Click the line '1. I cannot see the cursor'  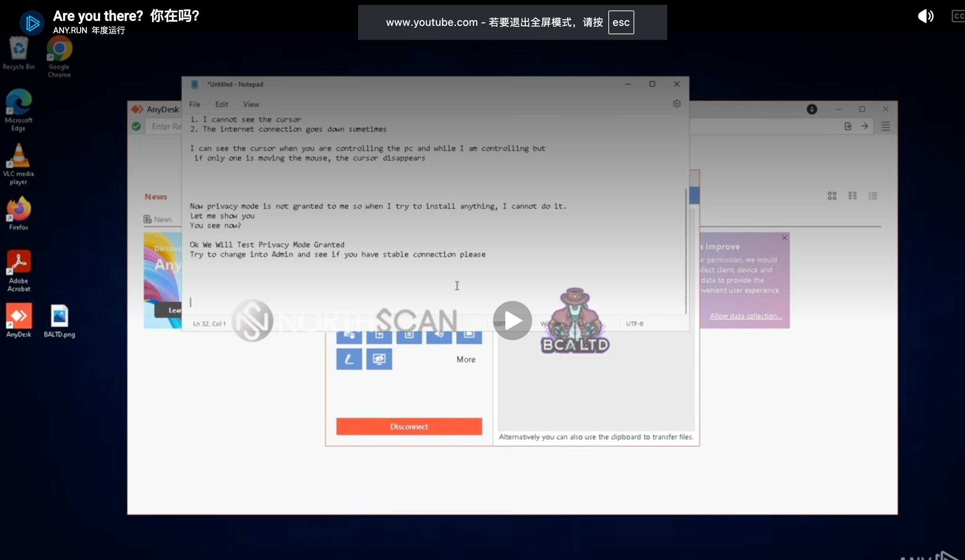[x=246, y=120]
